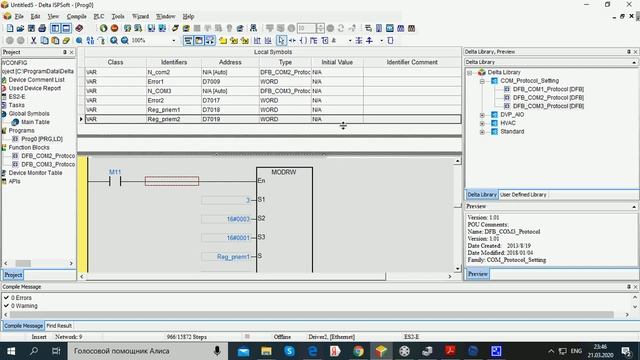
Task: Open Device Monitor Table in project tree
Action: [x=35, y=173]
